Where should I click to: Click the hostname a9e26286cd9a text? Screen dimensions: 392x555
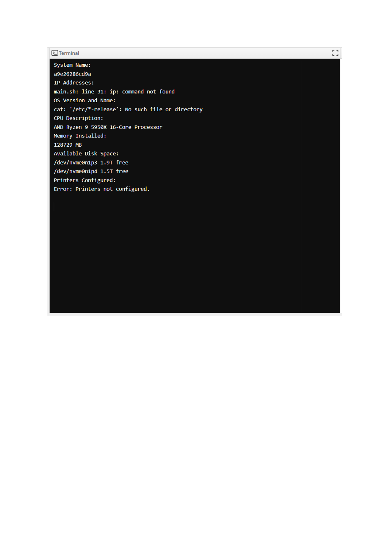pyautogui.click(x=72, y=74)
